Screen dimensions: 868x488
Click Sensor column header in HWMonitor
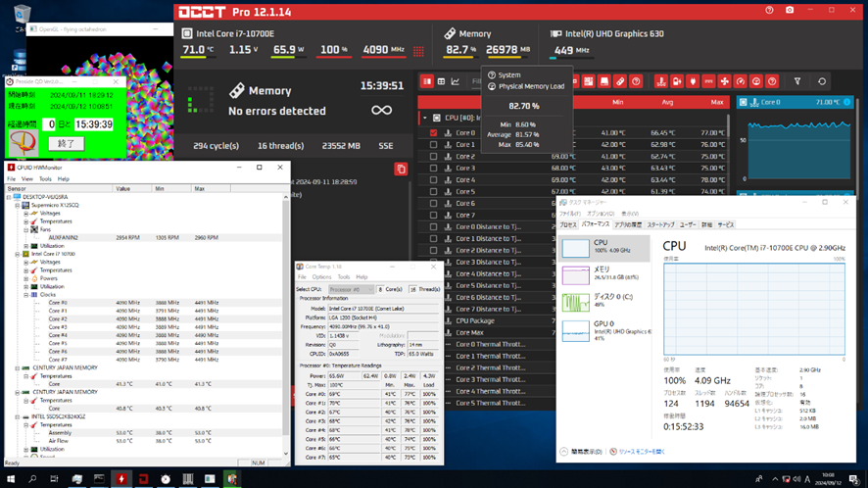point(58,189)
